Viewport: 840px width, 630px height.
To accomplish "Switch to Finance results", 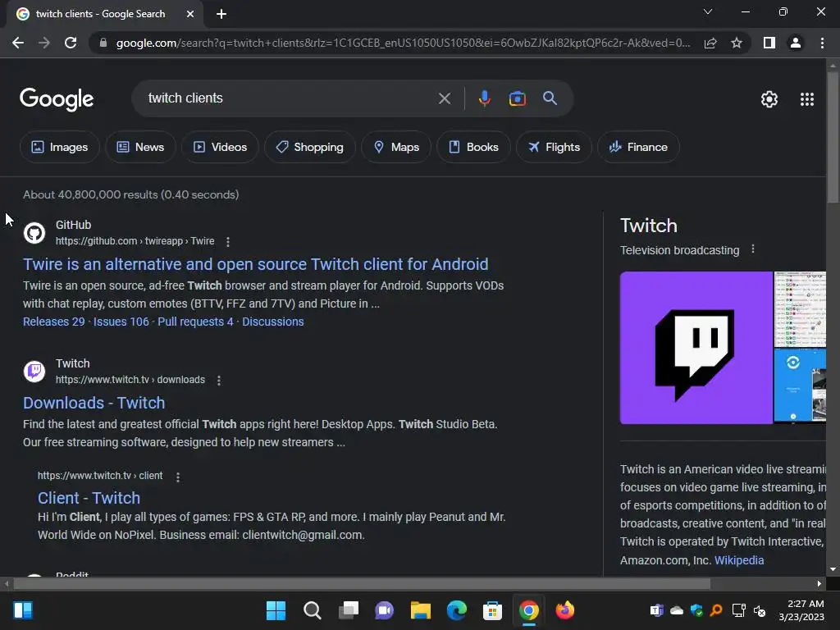I will click(638, 147).
